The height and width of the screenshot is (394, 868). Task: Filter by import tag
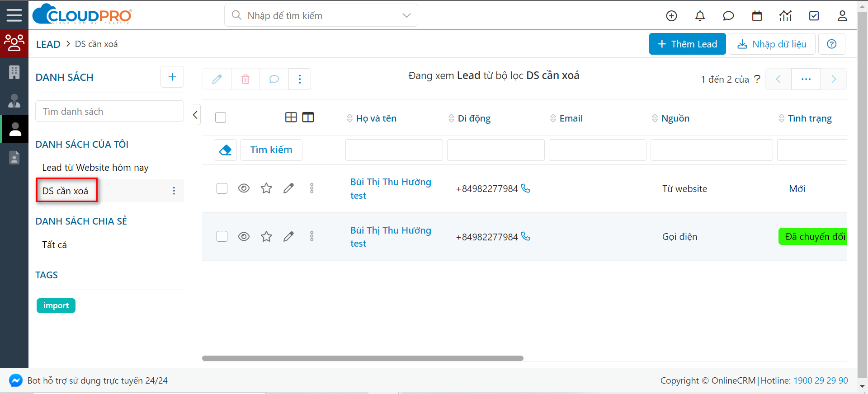coord(56,305)
